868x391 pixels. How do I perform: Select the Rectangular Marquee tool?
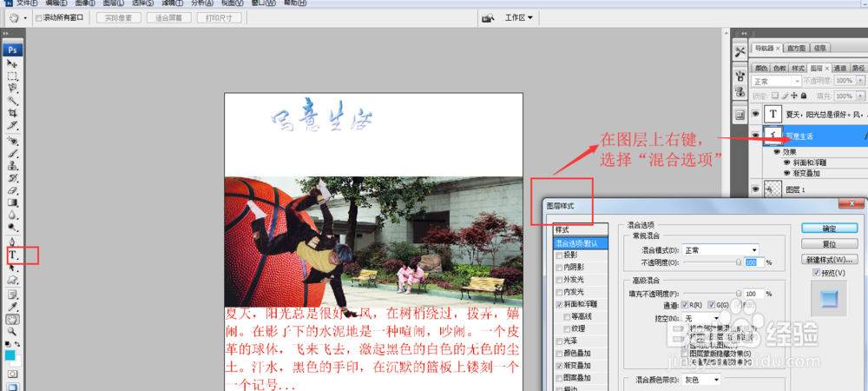(12, 76)
